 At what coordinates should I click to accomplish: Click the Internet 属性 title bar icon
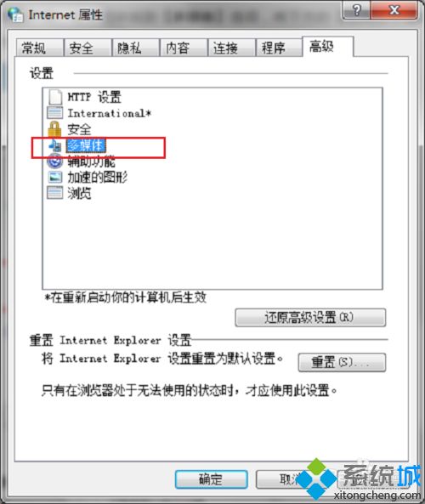coord(15,14)
